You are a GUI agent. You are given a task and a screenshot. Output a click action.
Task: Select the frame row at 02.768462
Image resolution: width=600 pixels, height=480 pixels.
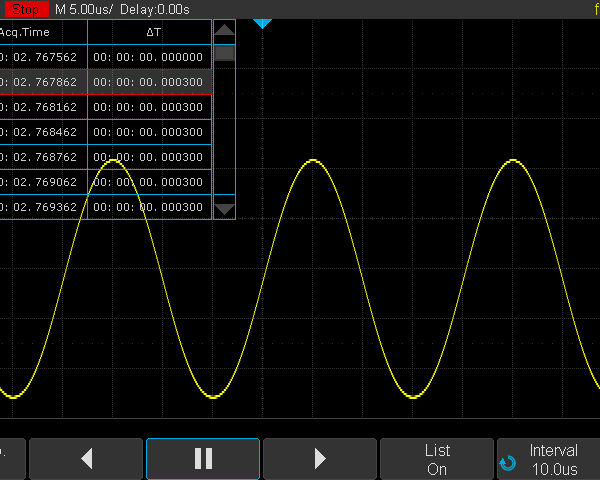coord(105,132)
